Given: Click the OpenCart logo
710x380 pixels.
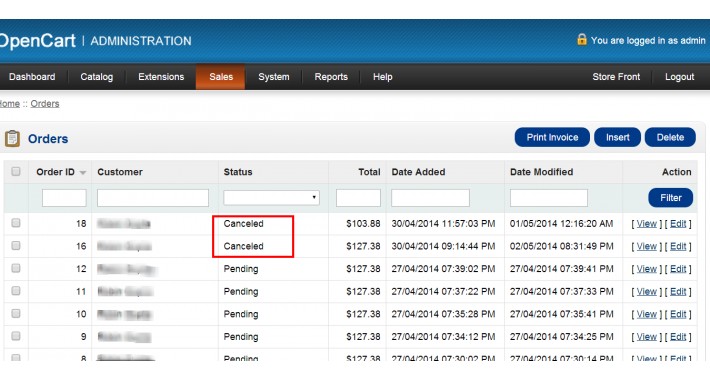Looking at the screenshot, I should [37, 41].
